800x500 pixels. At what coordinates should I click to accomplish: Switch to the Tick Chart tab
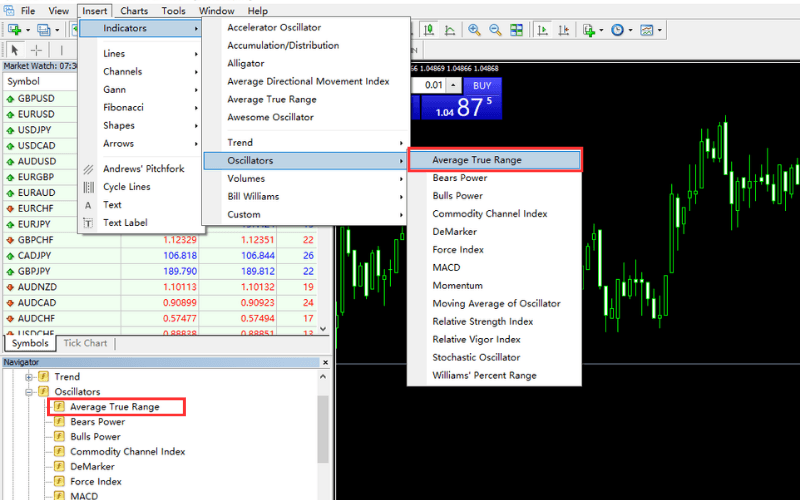(85, 343)
